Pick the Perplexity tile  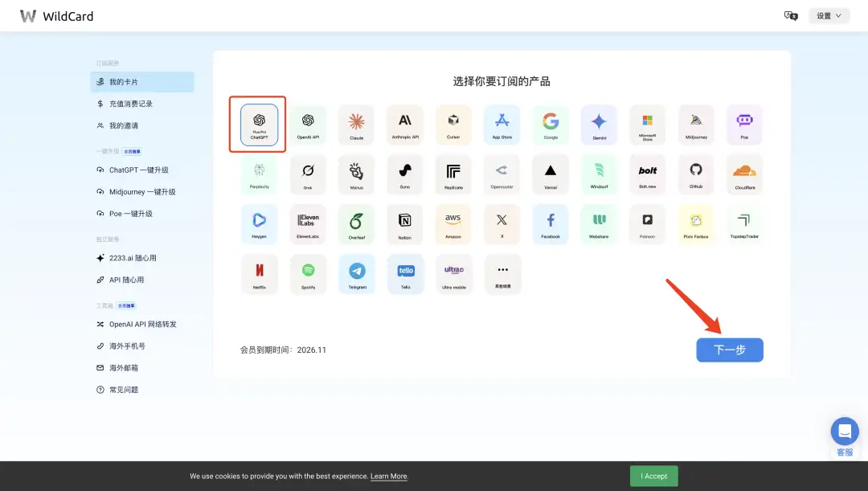point(259,174)
